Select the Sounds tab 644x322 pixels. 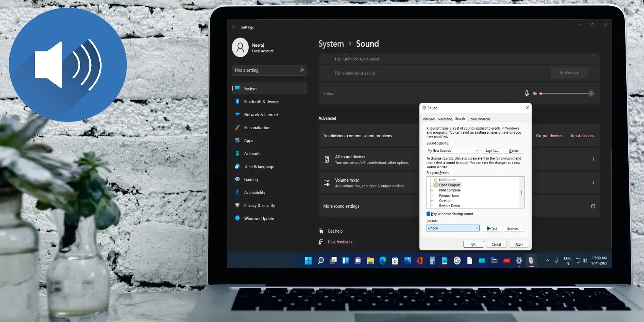[x=460, y=119]
